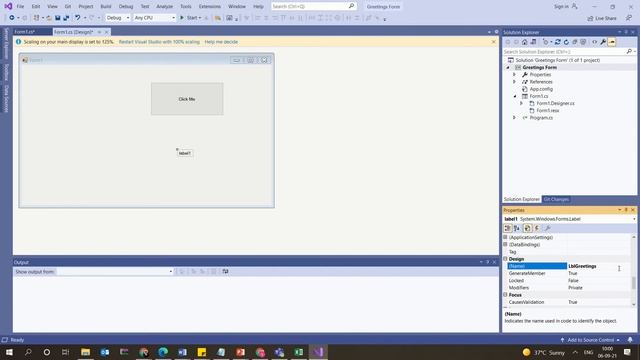Show Properties page icon in Properties panel

[x=527, y=228]
